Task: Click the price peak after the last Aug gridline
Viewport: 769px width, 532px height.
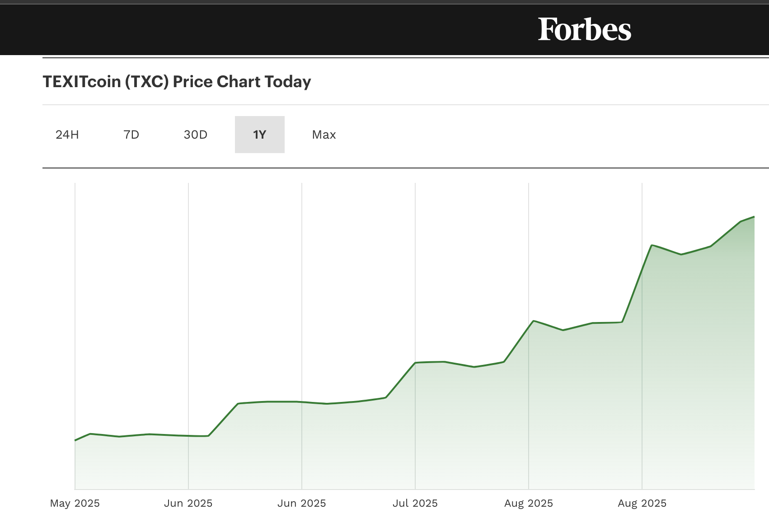Action: (x=652, y=245)
